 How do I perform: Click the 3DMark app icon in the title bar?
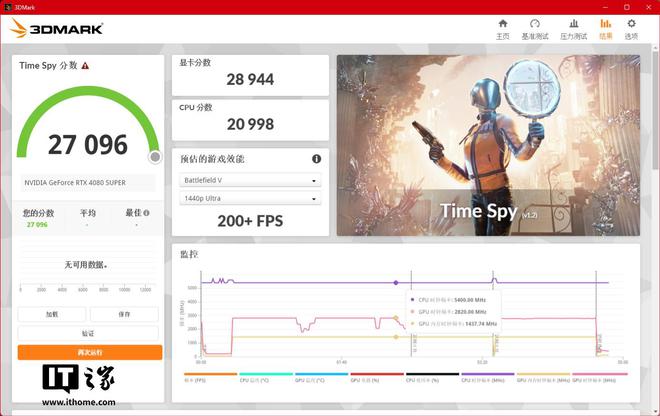(8, 7)
